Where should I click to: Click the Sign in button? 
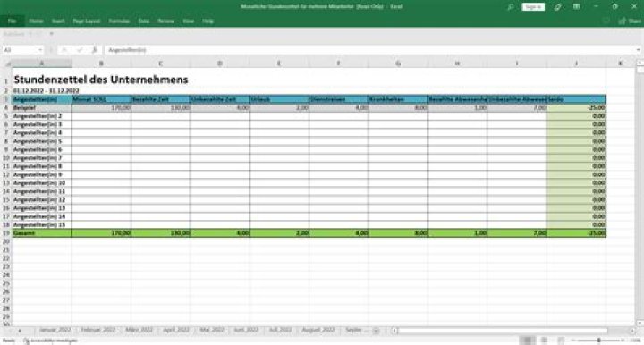[533, 7]
